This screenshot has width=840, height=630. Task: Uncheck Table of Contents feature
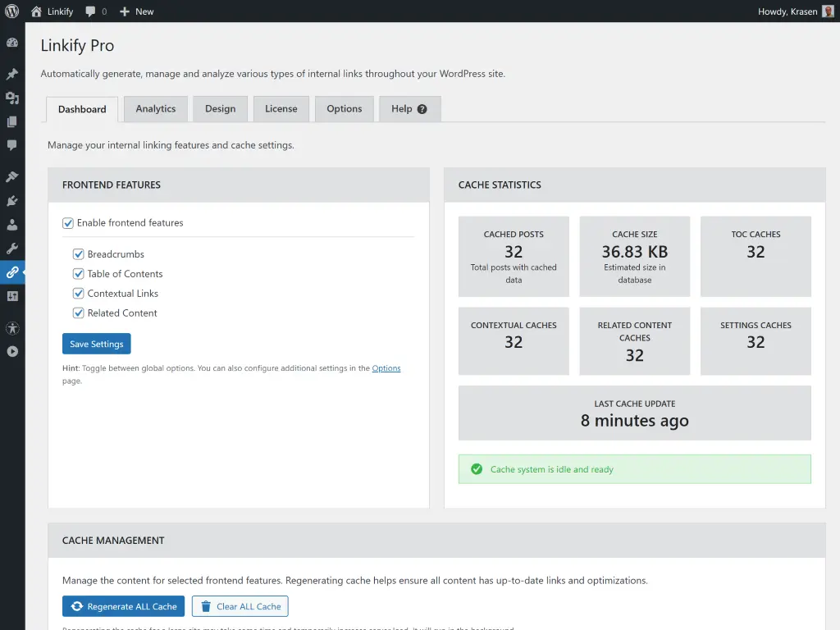[x=78, y=273]
